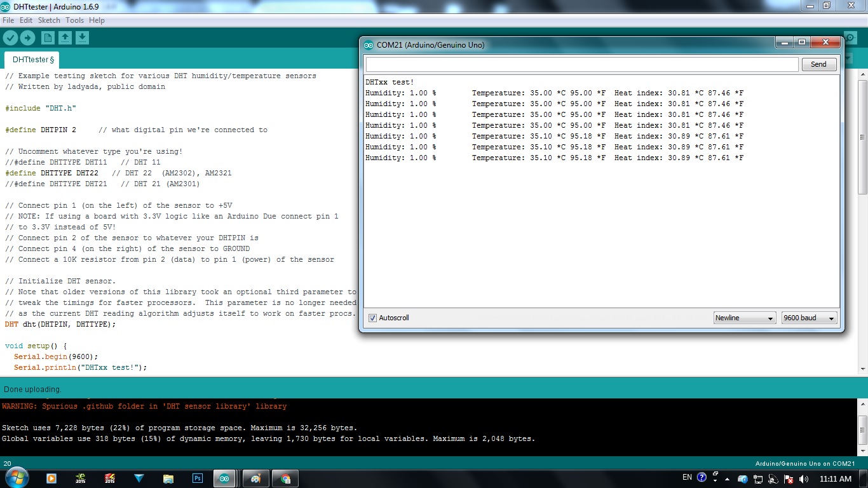Open the Newline line-ending dropdown

pos(744,318)
